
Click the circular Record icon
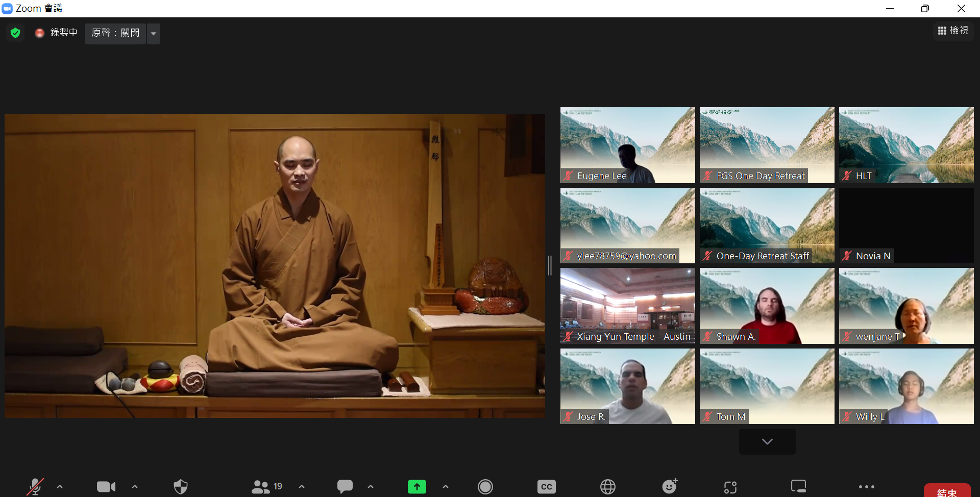(485, 487)
